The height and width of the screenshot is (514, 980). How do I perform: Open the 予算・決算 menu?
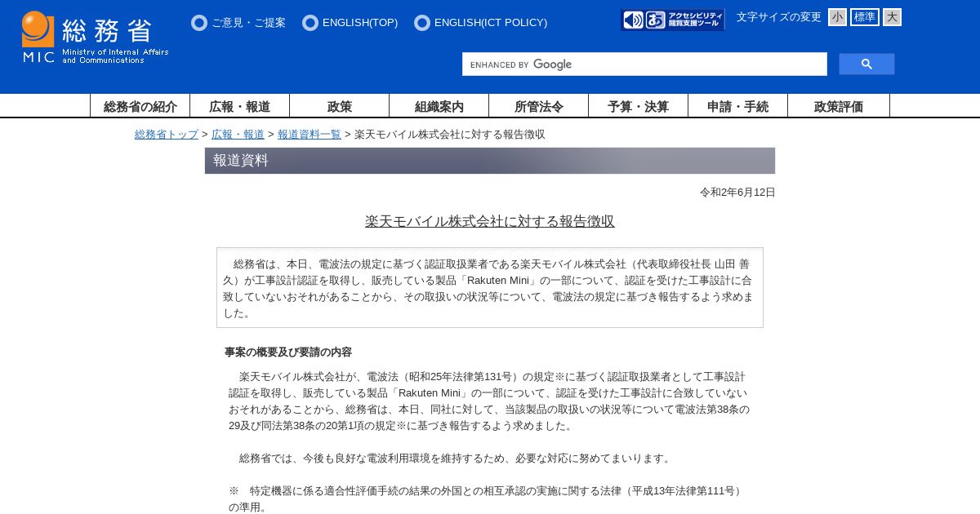click(x=639, y=106)
